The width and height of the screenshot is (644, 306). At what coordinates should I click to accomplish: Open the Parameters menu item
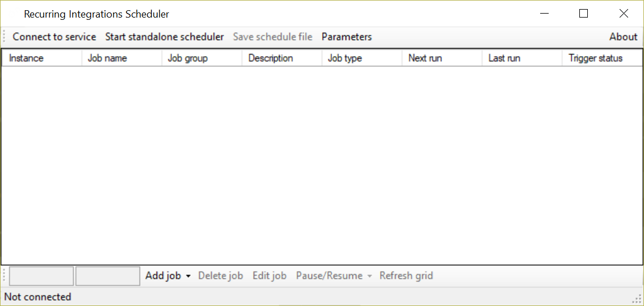pos(347,37)
